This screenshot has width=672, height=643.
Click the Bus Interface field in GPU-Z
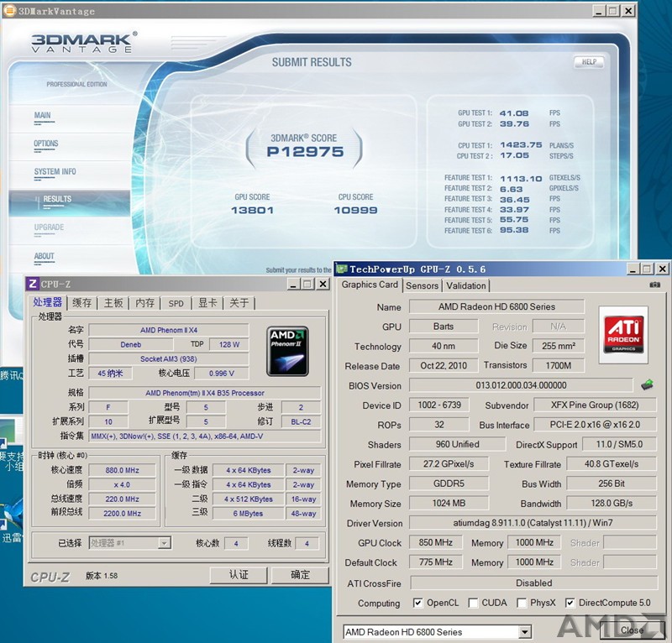click(x=595, y=425)
